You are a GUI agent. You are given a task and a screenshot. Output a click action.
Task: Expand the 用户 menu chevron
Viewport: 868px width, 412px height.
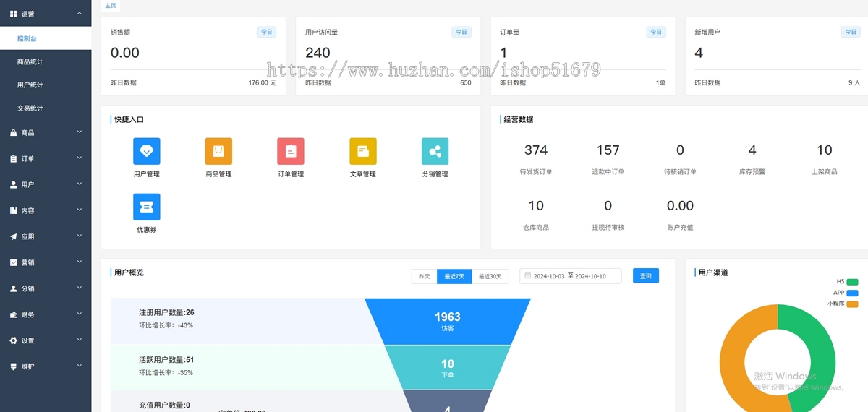click(80, 184)
